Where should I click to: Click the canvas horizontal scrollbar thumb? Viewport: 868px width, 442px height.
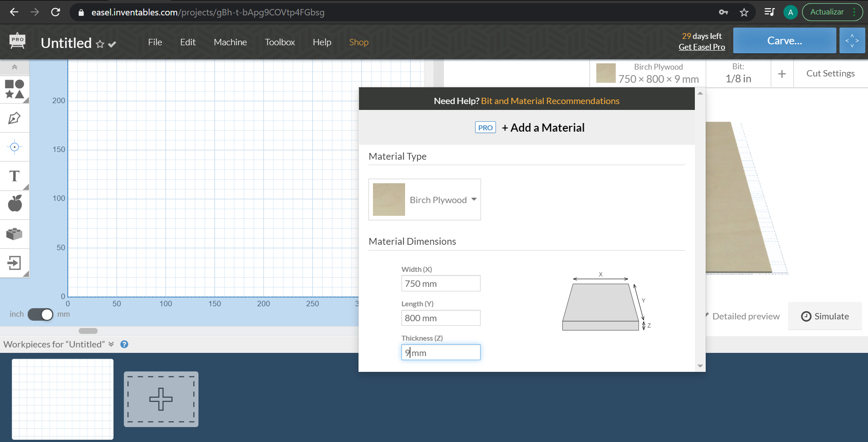coord(88,331)
